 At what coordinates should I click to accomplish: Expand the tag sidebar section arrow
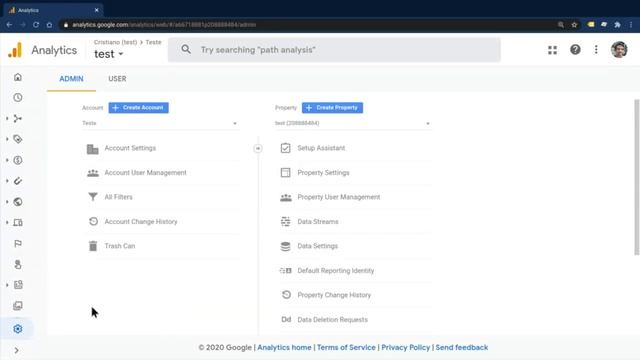coord(7,139)
